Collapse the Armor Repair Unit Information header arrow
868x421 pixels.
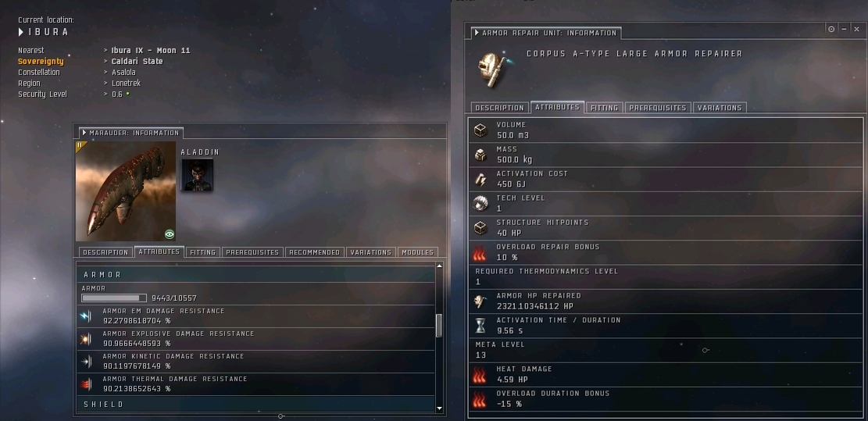[x=477, y=33]
